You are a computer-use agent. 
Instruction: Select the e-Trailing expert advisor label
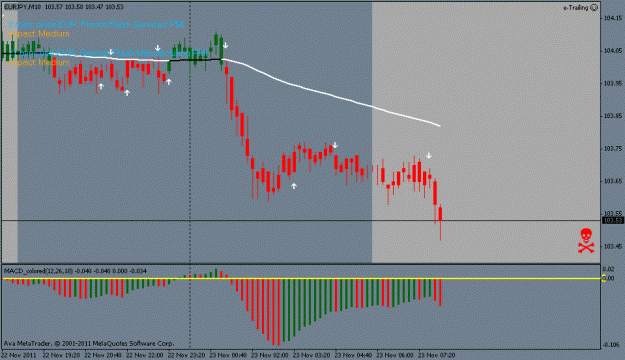576,8
